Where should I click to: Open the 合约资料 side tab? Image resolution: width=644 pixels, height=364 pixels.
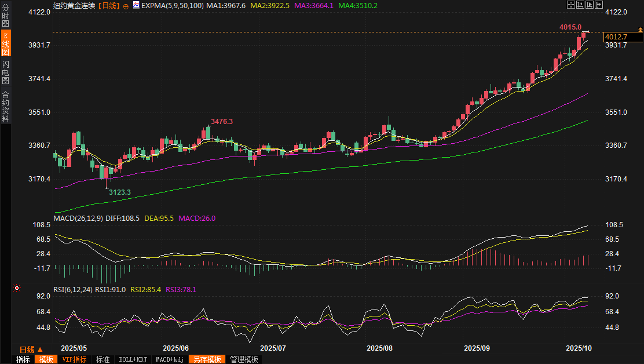5,106
